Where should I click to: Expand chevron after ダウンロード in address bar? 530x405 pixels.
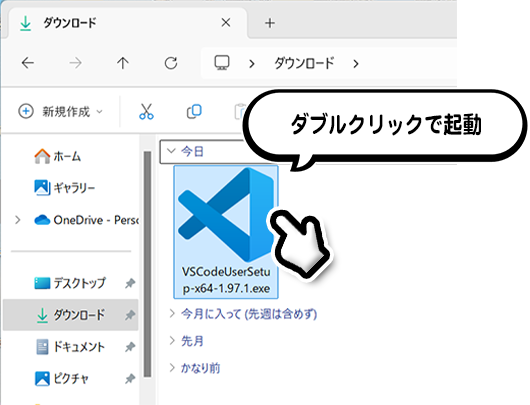(356, 64)
